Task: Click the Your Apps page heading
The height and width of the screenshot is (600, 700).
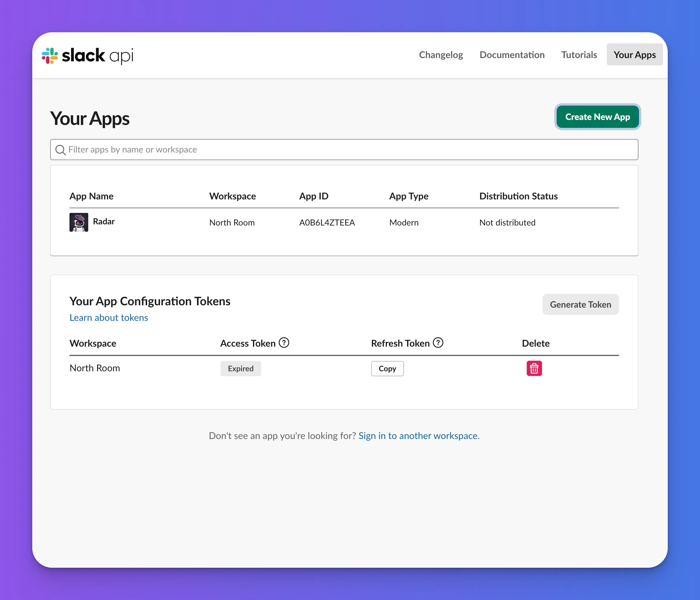Action: coord(90,119)
